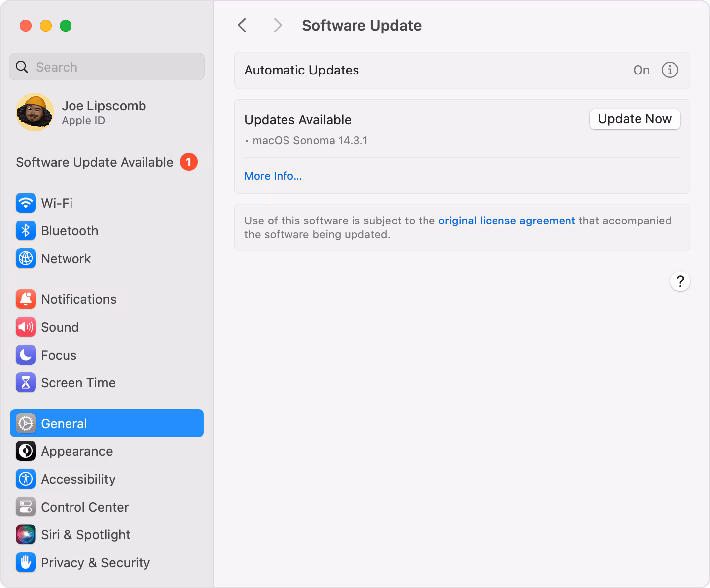Click the Wi-Fi icon in sidebar
The image size is (710, 588).
[26, 203]
